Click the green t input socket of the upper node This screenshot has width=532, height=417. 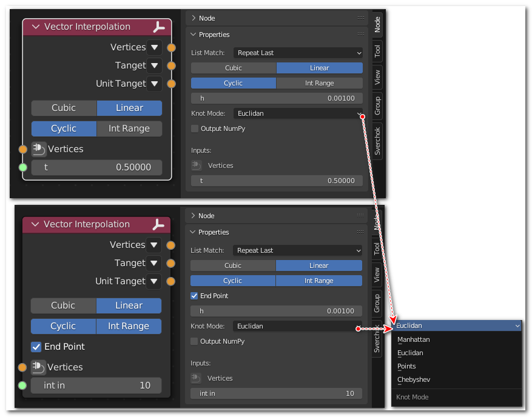point(22,167)
